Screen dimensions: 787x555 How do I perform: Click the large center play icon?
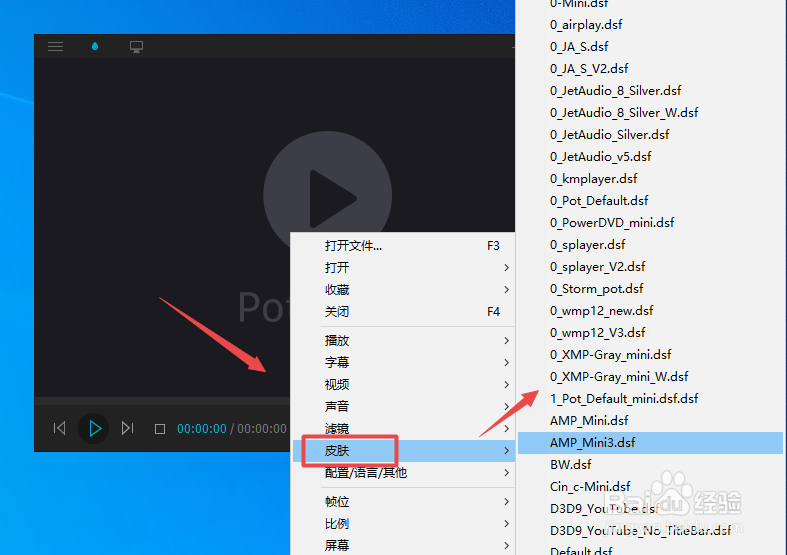tap(328, 196)
